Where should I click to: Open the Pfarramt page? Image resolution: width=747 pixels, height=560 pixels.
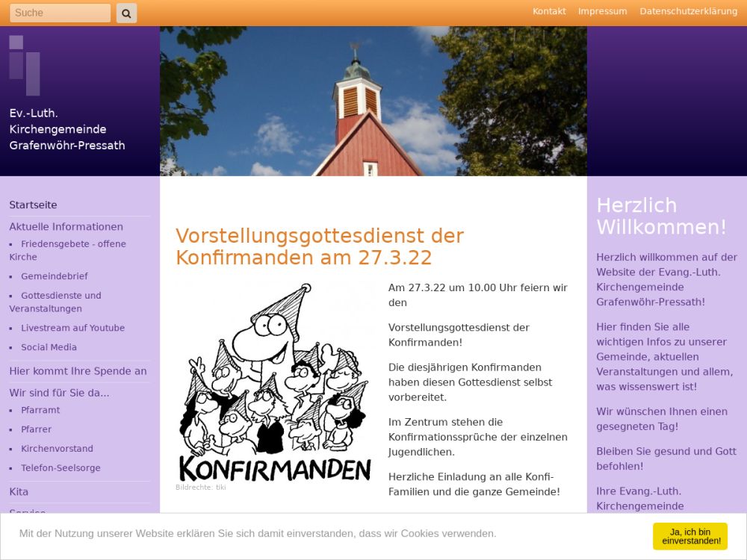point(40,410)
